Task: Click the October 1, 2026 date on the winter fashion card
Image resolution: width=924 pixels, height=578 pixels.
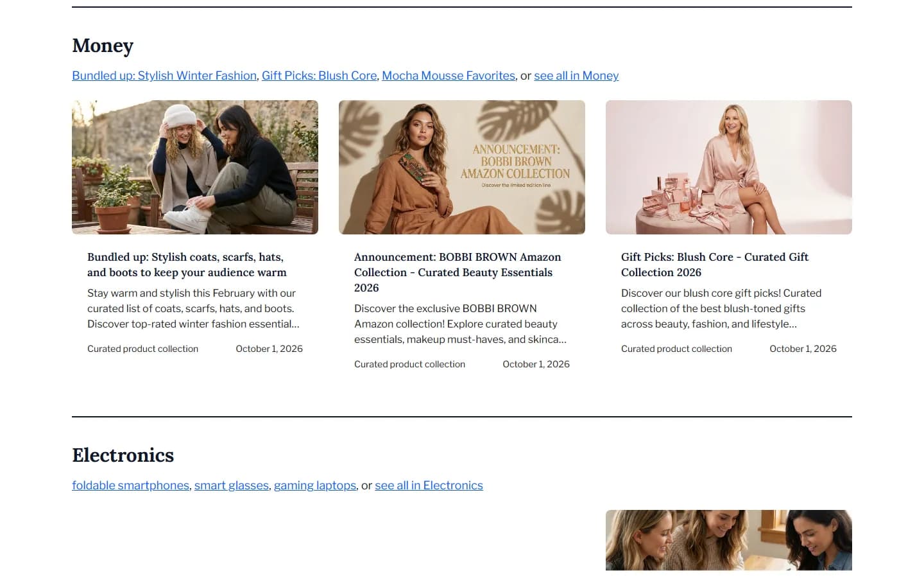Action: click(269, 349)
